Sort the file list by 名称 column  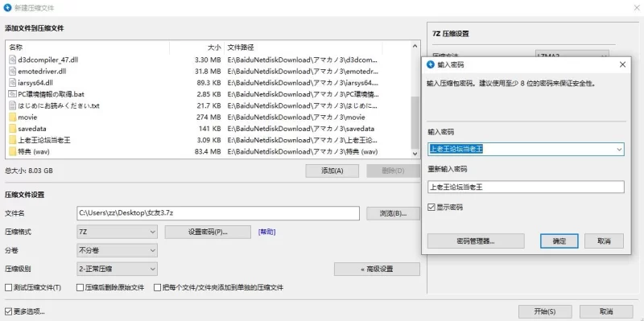89,47
